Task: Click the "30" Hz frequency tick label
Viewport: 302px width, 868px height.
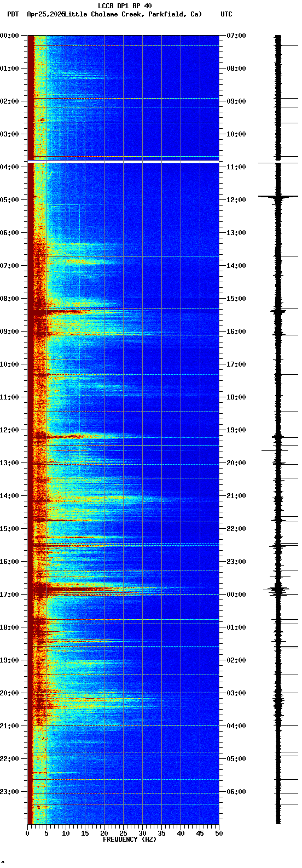Action: click(142, 833)
